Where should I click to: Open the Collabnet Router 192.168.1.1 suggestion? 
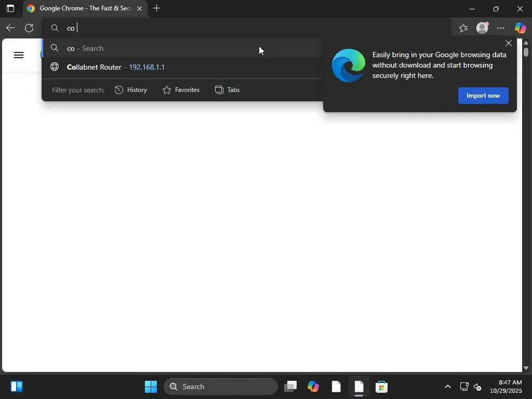coord(183,67)
